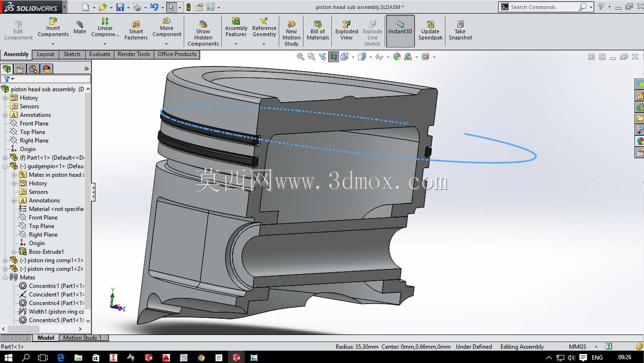
Task: Select Top Plane under gudgenpin
Action: (x=42, y=226)
